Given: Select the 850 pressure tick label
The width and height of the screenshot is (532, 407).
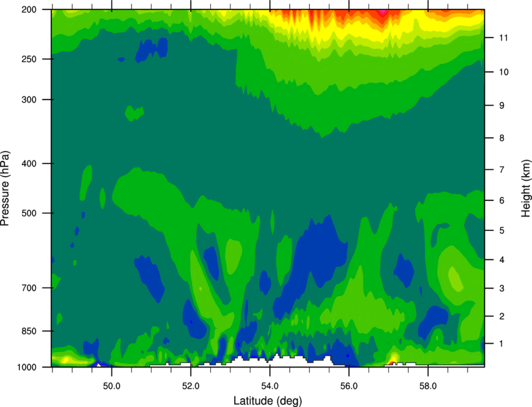Looking at the screenshot, I should (x=29, y=331).
